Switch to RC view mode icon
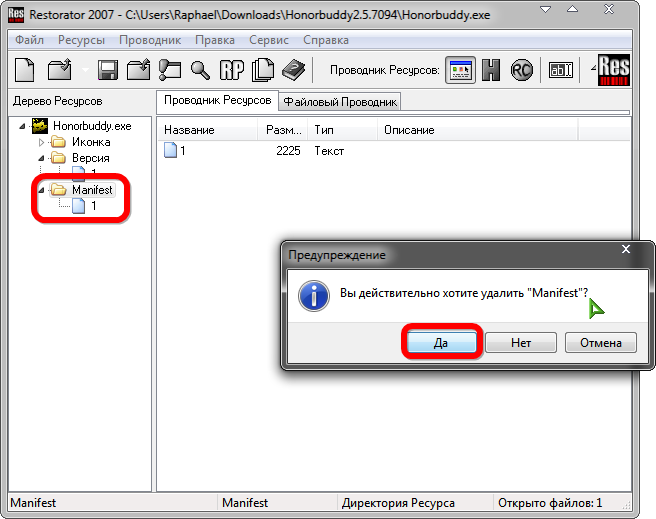Image resolution: width=656 pixels, height=519 pixels. click(522, 70)
